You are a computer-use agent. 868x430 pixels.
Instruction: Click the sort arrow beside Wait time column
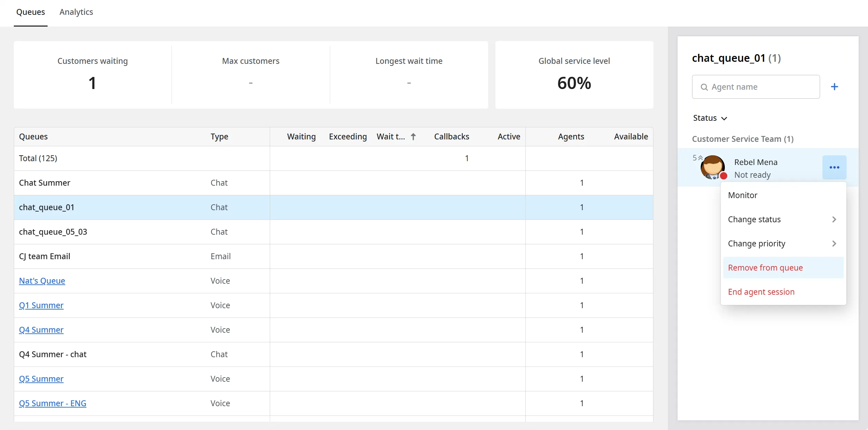[413, 137]
